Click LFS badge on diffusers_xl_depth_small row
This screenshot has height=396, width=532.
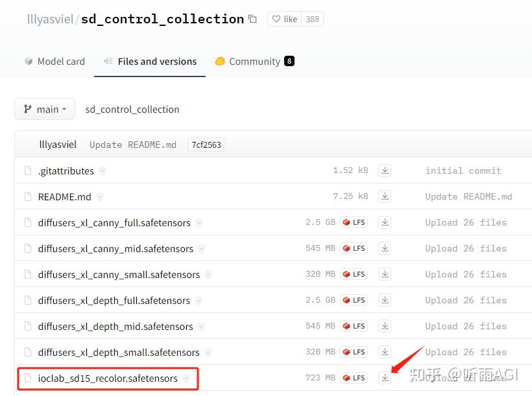click(x=354, y=352)
